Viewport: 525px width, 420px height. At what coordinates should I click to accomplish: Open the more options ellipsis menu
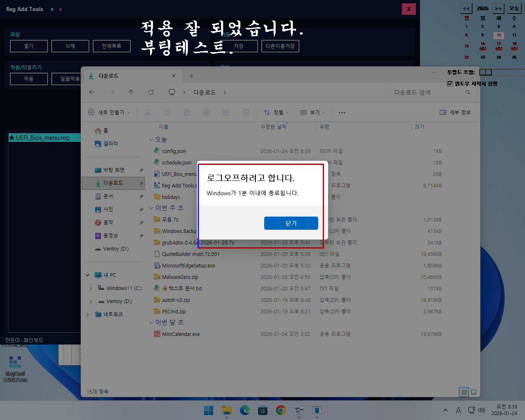coord(342,112)
